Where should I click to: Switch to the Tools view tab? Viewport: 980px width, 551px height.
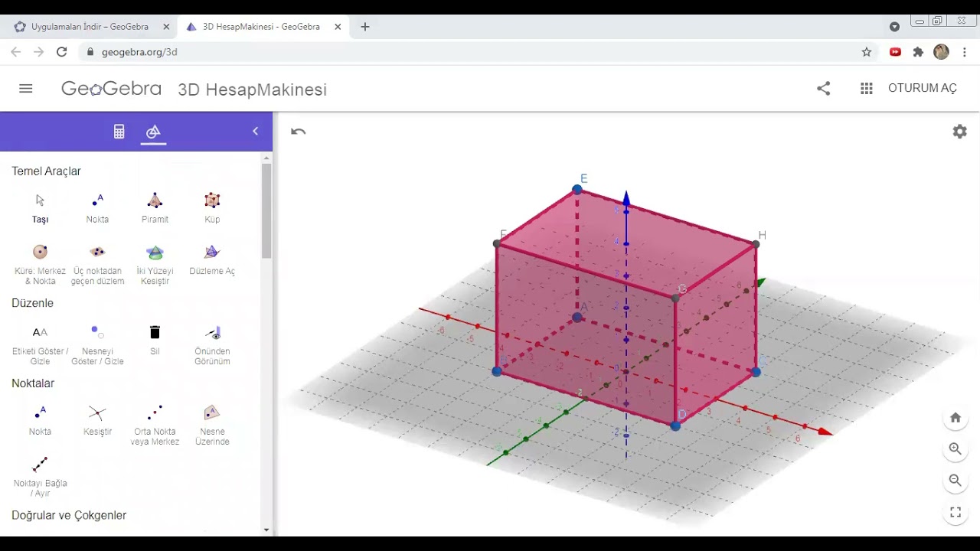click(153, 132)
